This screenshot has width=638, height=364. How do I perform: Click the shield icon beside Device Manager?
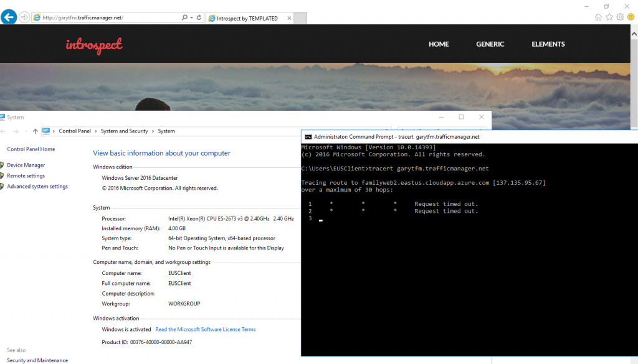[2, 165]
